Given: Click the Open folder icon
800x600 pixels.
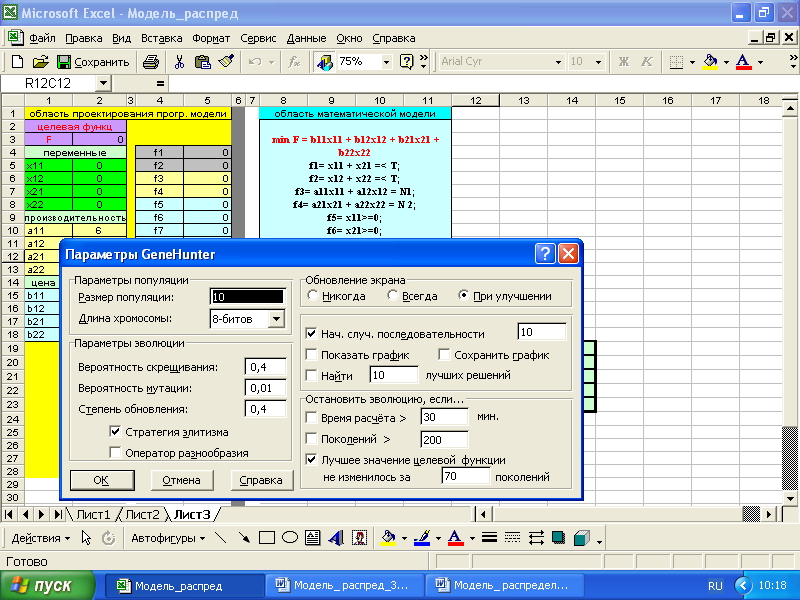Looking at the screenshot, I should [40, 62].
